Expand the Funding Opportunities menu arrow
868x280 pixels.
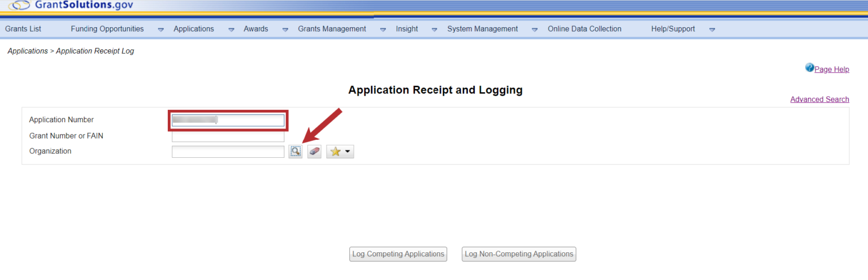pos(160,29)
